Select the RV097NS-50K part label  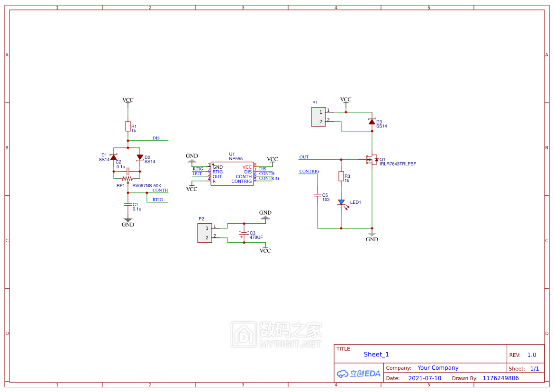pyautogui.click(x=146, y=186)
